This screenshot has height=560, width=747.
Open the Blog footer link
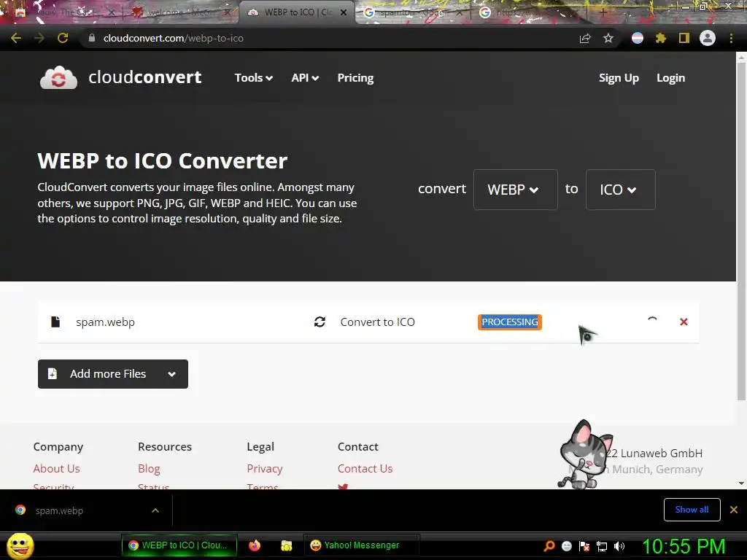coord(149,469)
